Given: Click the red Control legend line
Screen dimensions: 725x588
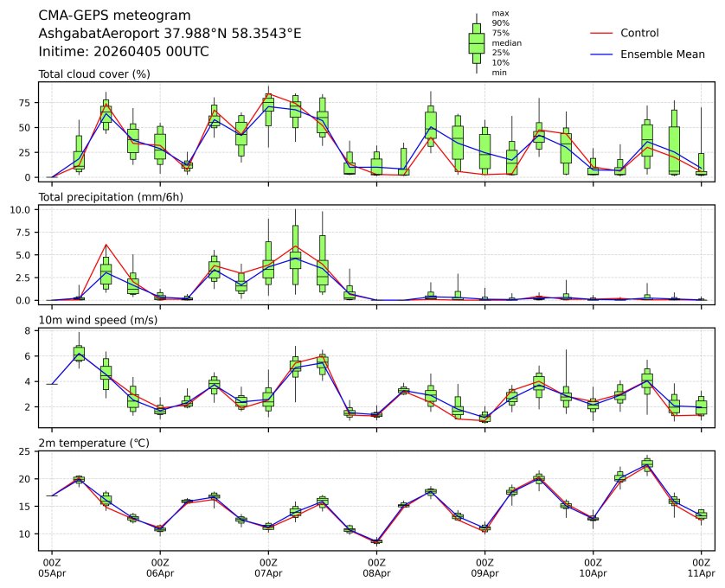Looking at the screenshot, I should pos(600,33).
